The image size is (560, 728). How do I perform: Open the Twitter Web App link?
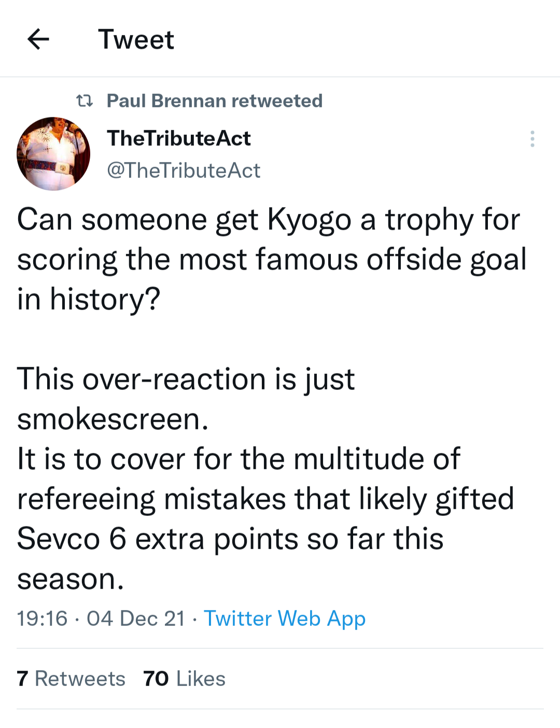point(285,619)
